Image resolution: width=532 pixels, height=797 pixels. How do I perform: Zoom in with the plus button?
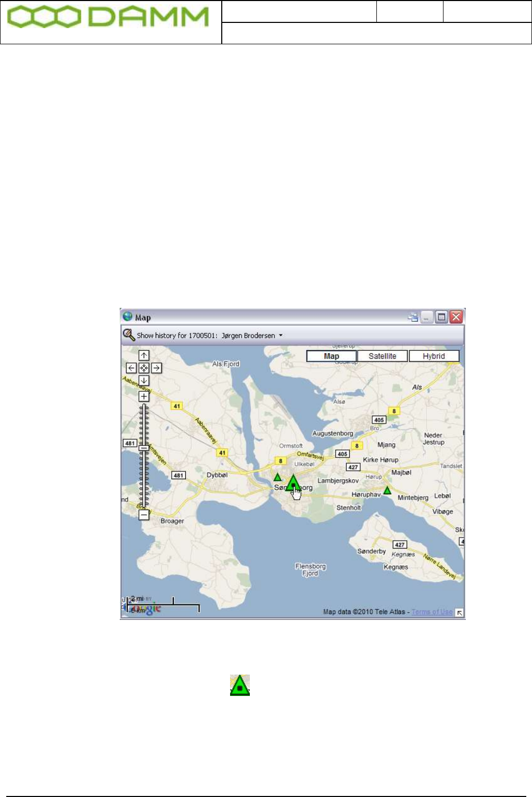[x=144, y=396]
